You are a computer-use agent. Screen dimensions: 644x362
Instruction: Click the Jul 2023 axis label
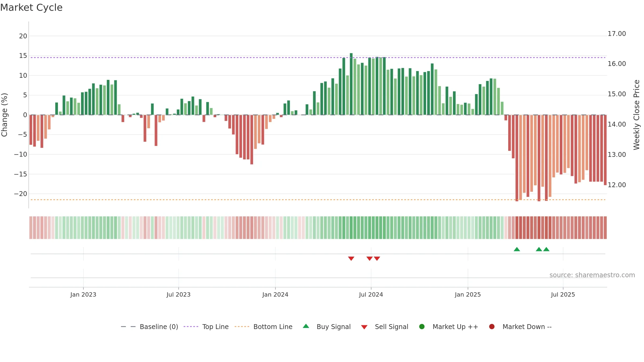(x=178, y=294)
